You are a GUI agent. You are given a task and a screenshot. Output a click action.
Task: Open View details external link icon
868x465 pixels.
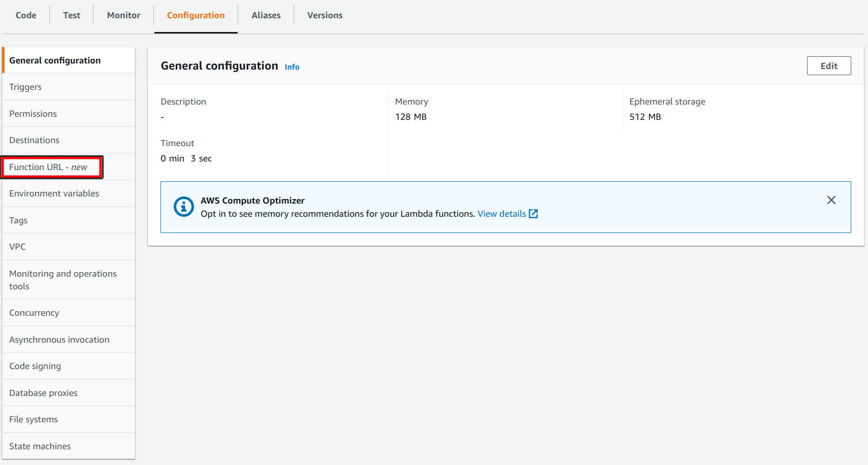(533, 213)
